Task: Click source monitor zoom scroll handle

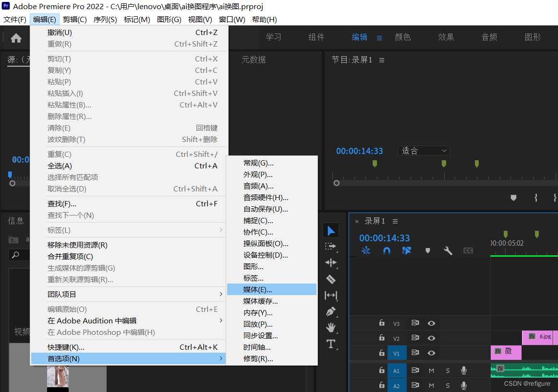Action: [x=12, y=184]
